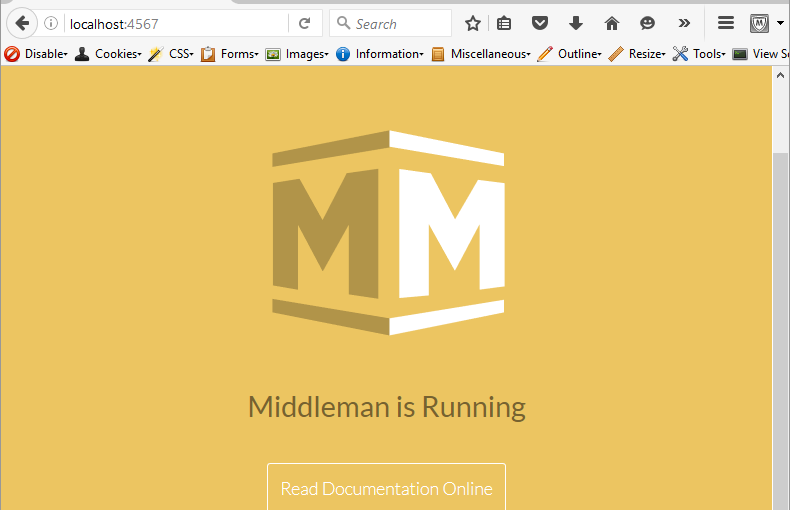Save page to Pocket icon
The width and height of the screenshot is (790, 510).
(540, 23)
